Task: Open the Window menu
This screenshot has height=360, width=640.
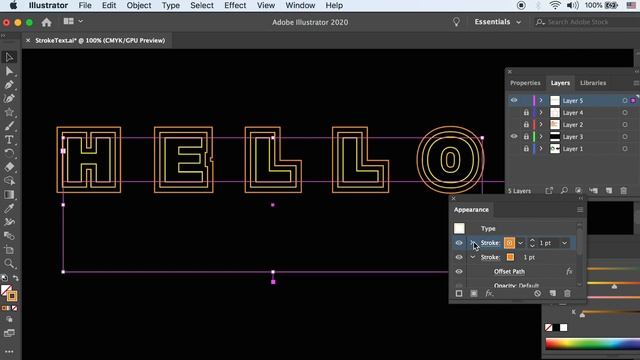Action: pyautogui.click(x=300, y=5)
